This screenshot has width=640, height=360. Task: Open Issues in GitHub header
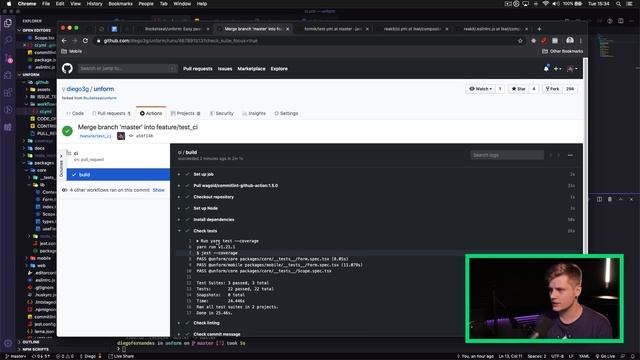[225, 69]
